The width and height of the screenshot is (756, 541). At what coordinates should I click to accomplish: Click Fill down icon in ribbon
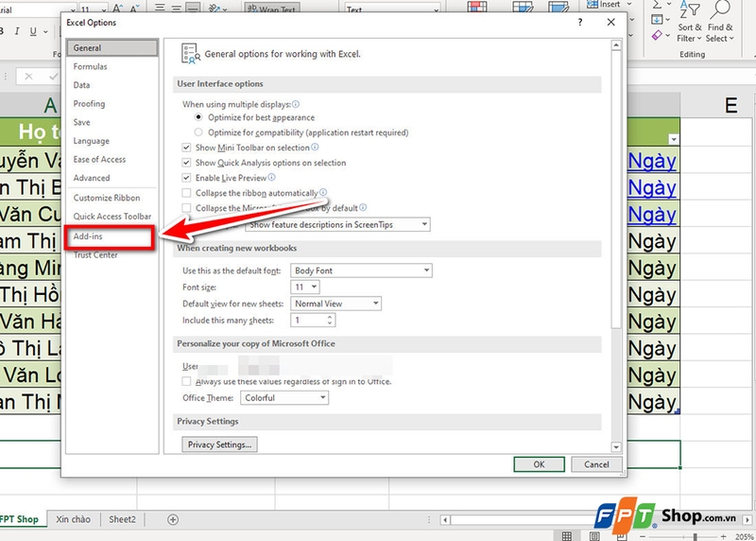[x=657, y=20]
